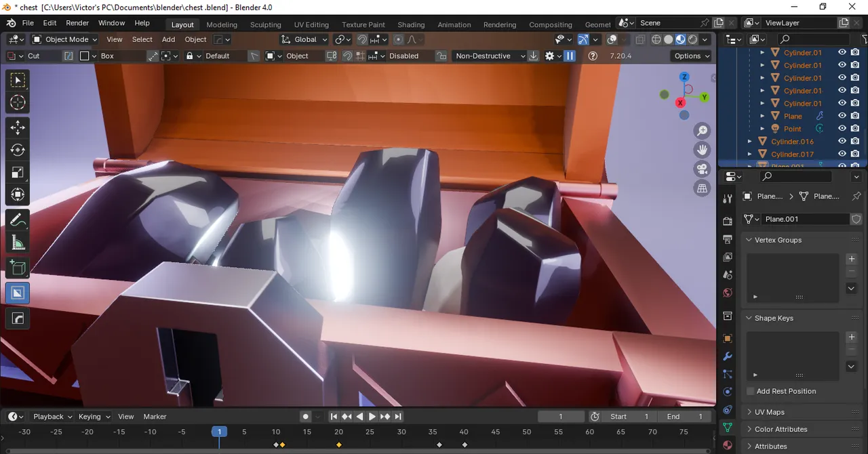
Task: Open the Object properties tab
Action: coord(728,338)
